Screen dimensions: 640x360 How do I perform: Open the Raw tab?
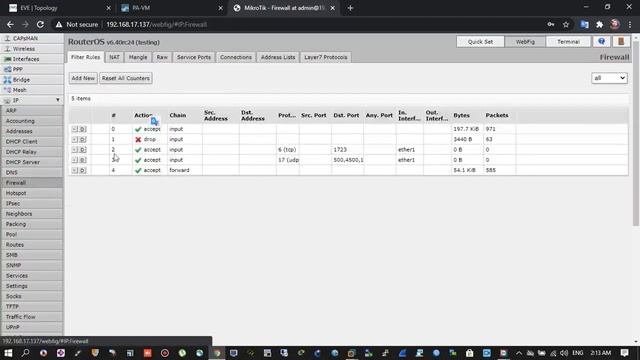click(x=162, y=57)
